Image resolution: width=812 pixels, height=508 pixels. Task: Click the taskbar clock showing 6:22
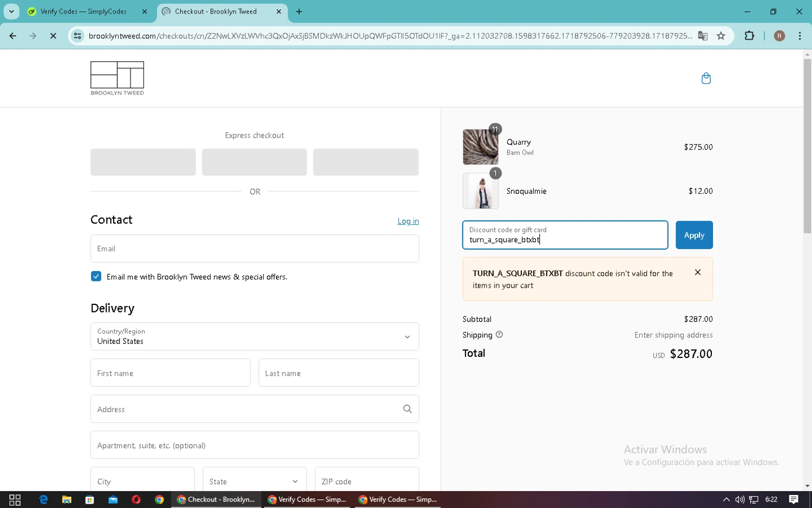[771, 499]
